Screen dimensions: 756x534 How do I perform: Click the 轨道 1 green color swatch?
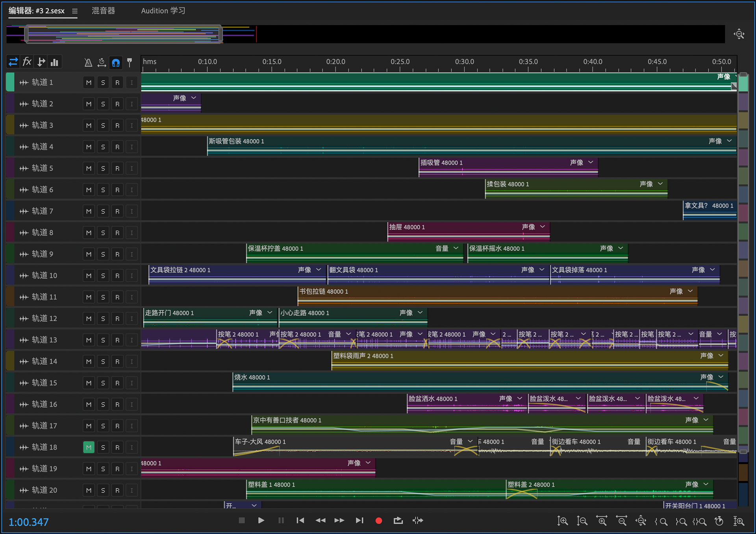pyautogui.click(x=10, y=82)
